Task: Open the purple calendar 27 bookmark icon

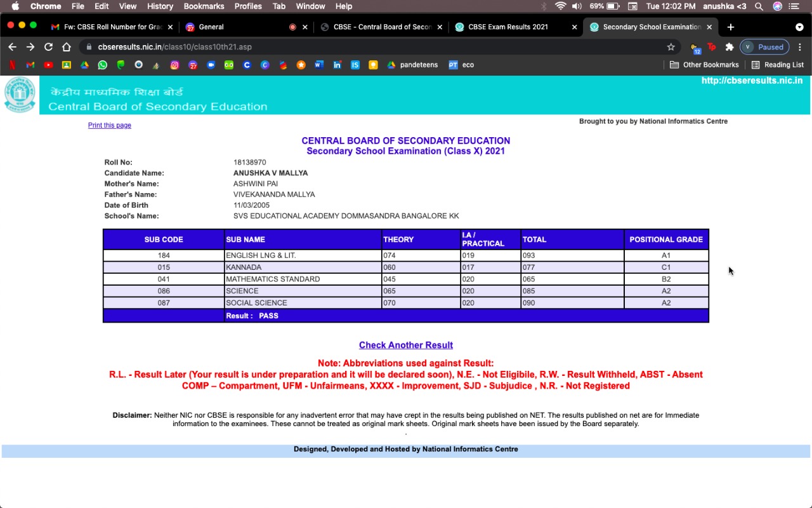Action: (193, 65)
